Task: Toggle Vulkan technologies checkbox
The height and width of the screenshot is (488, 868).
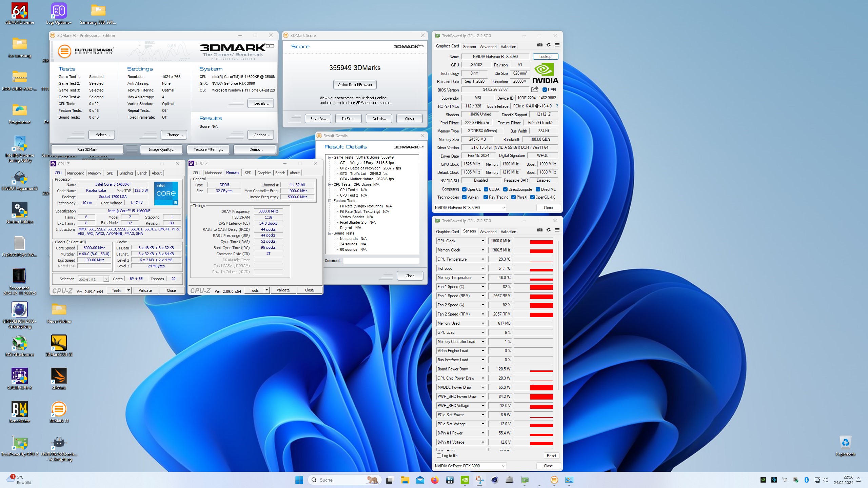Action: coord(464,197)
